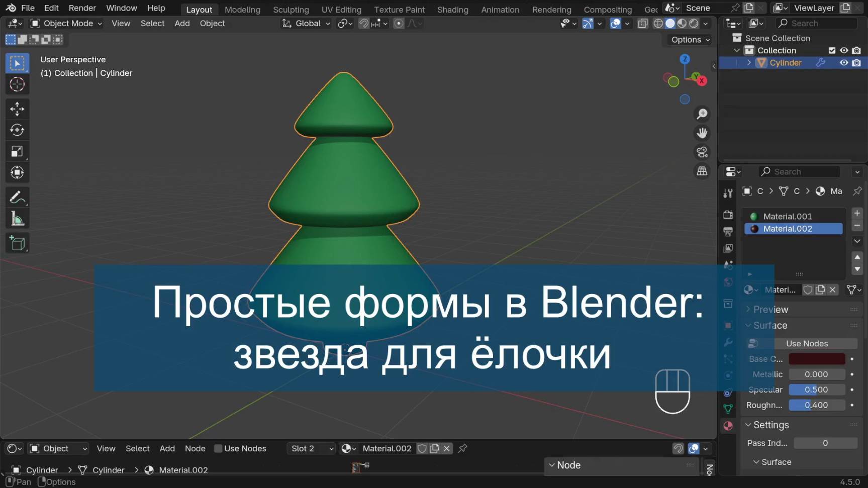
Task: Select the Annotate tool
Action: coord(17,197)
